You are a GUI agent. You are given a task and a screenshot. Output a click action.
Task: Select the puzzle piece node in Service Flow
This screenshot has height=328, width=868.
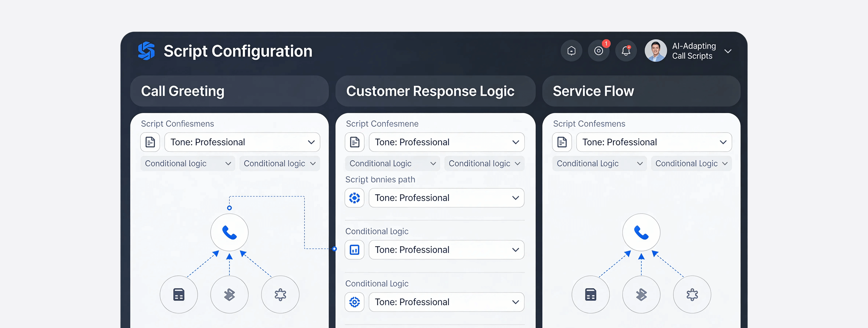tap(692, 295)
